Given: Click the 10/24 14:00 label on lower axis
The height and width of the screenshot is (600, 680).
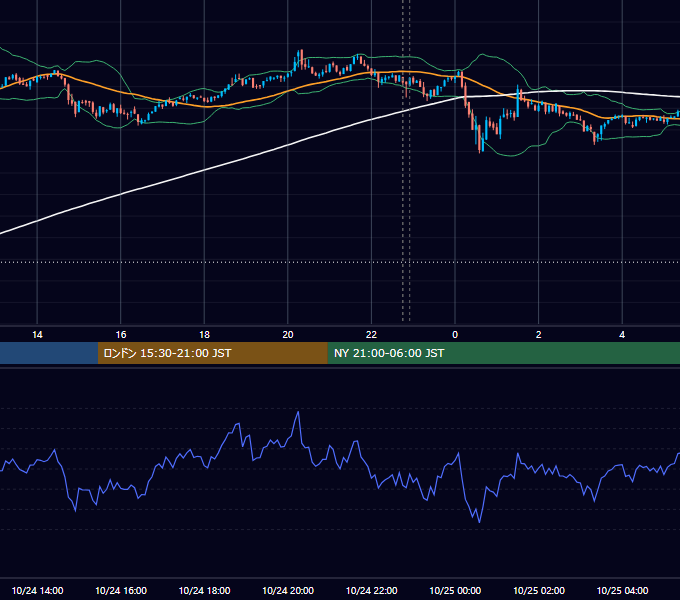Looking at the screenshot, I should [x=37, y=590].
